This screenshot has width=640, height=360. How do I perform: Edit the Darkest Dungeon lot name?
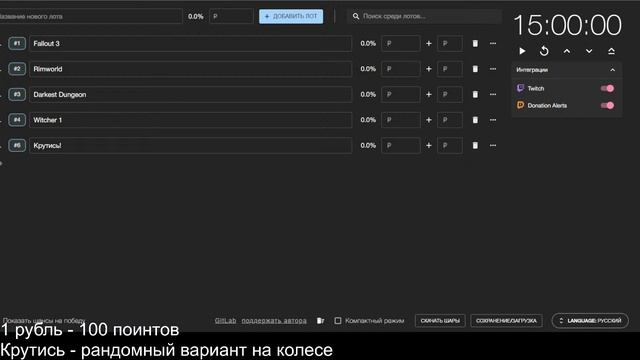click(x=190, y=94)
